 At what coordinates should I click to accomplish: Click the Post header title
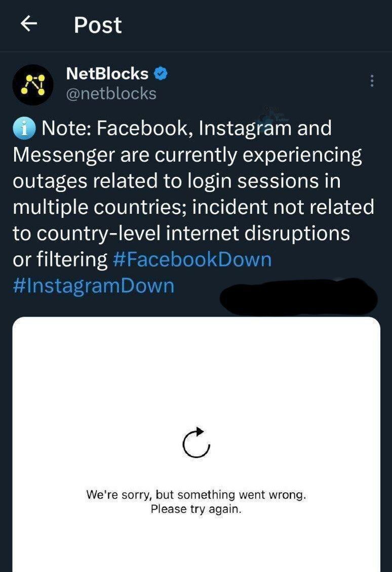point(98,25)
